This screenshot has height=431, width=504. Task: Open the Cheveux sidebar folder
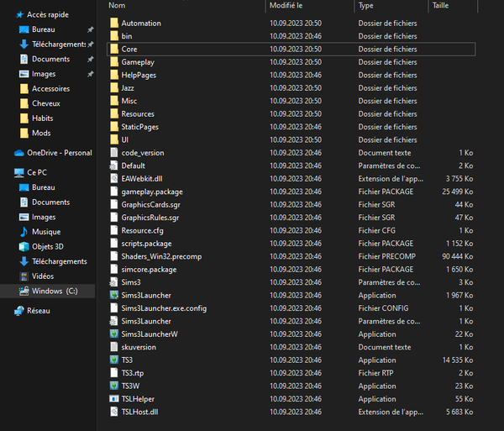(x=46, y=103)
